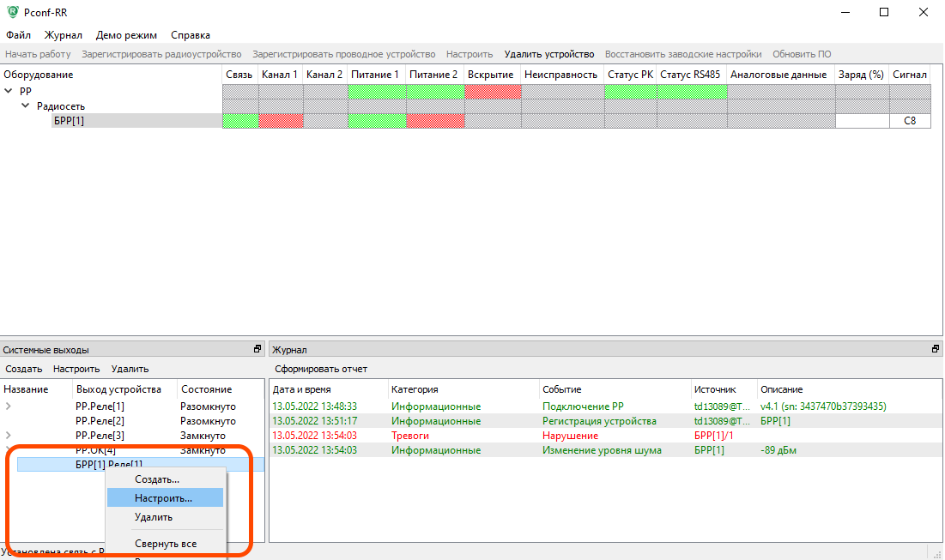Open the Файл menu
This screenshot has height=560, width=945.
(x=18, y=35)
